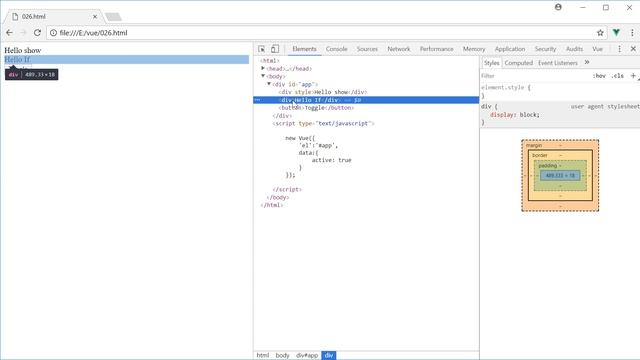Close the DevTools panel
The height and width of the screenshot is (360, 640).
(633, 49)
